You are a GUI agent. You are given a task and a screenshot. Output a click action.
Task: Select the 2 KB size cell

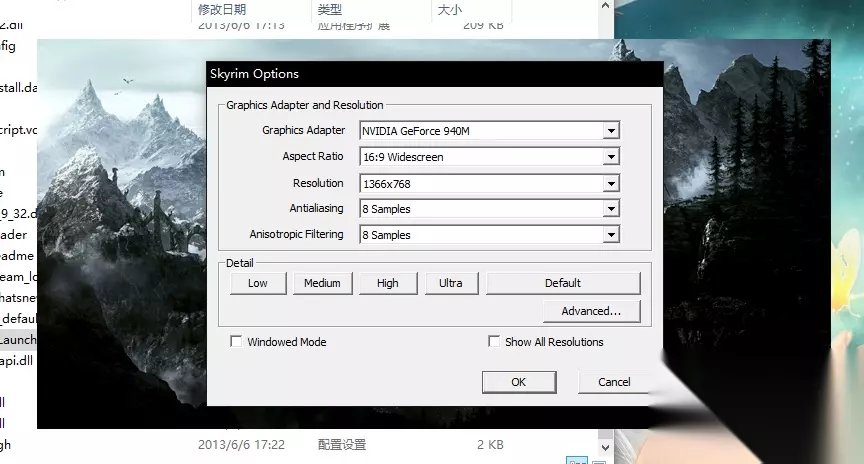coord(490,445)
